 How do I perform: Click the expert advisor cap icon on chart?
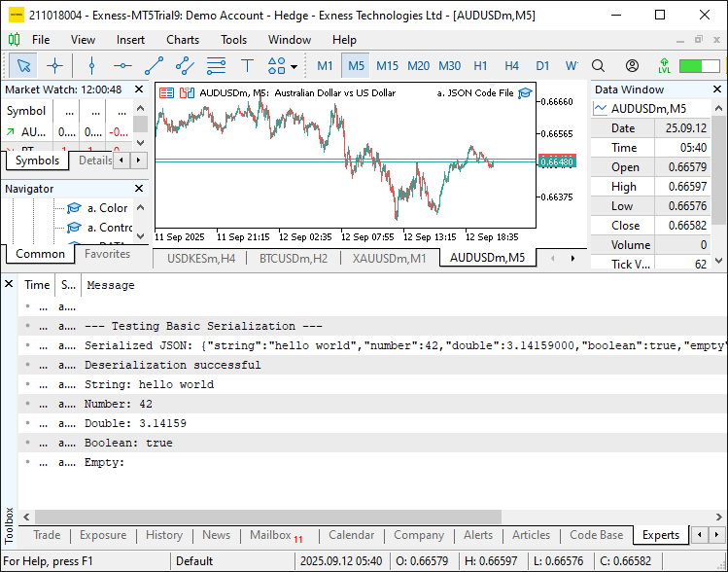click(x=525, y=93)
